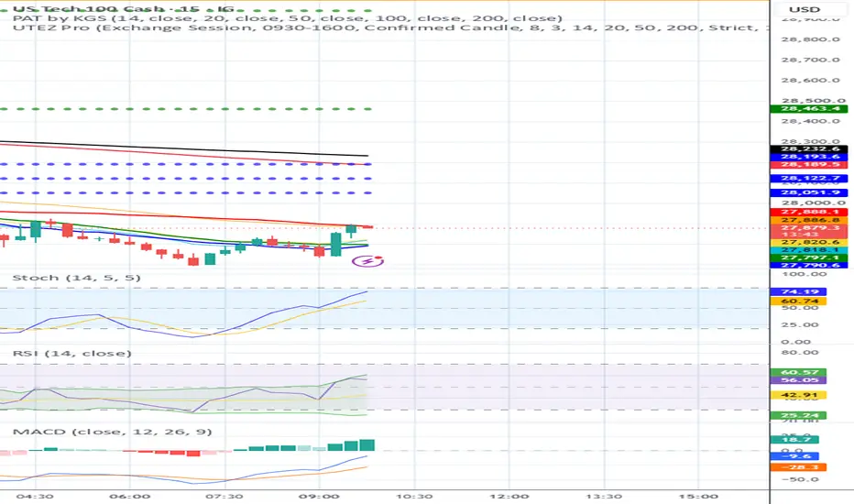Click the RSI 60.57 value label
The image size is (854, 504).
pos(798,373)
